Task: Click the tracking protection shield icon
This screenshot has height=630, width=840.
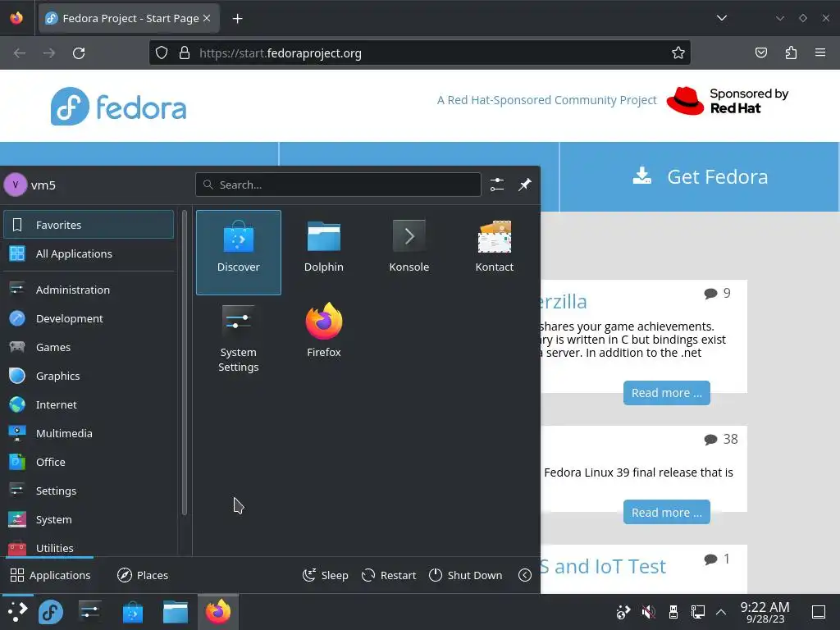Action: (162, 52)
